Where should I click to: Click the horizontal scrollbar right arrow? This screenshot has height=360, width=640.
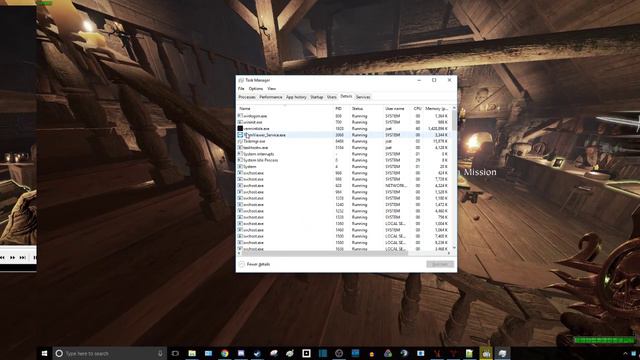coord(449,253)
